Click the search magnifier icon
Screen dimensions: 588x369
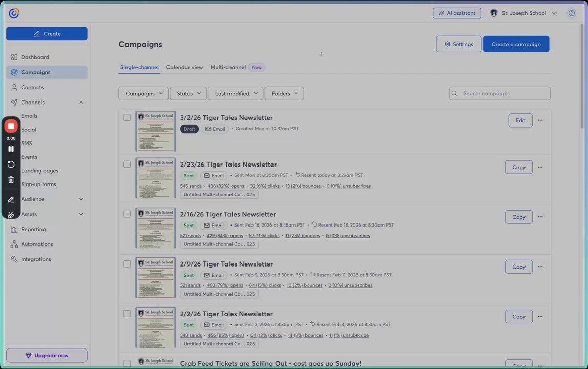(454, 93)
